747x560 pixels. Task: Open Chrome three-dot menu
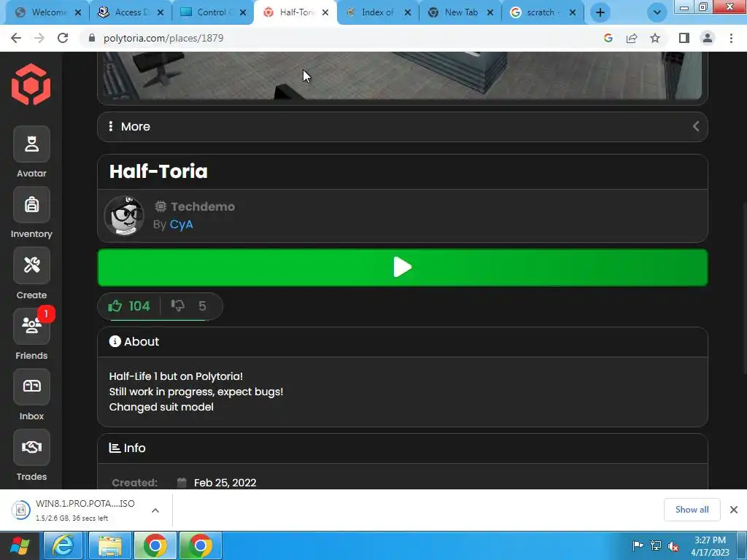(731, 38)
